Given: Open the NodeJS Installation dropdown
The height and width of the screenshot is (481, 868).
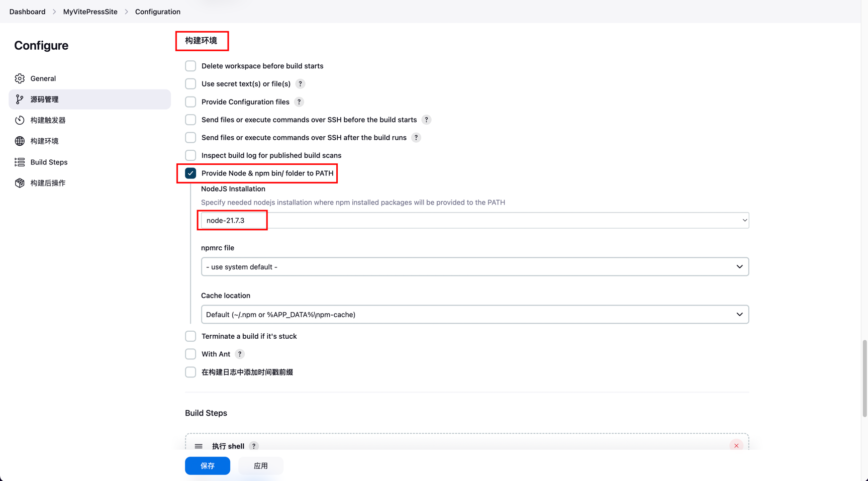Looking at the screenshot, I should [x=474, y=221].
